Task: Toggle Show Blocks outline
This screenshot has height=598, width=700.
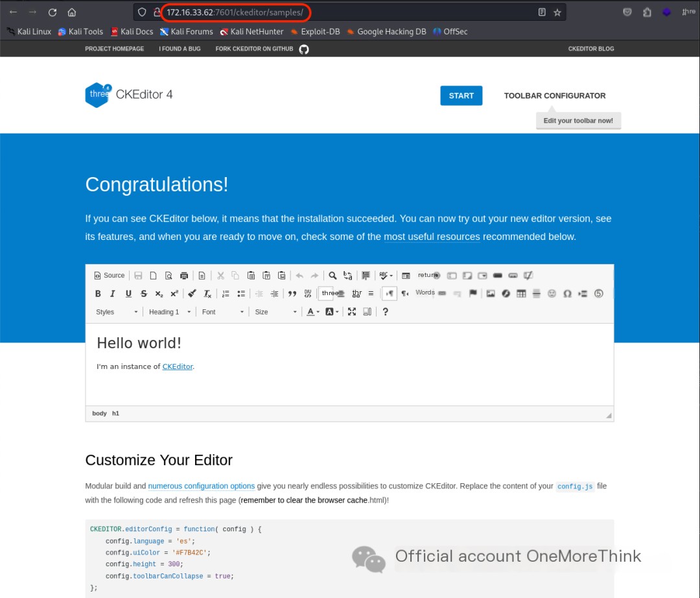Action: (x=367, y=312)
